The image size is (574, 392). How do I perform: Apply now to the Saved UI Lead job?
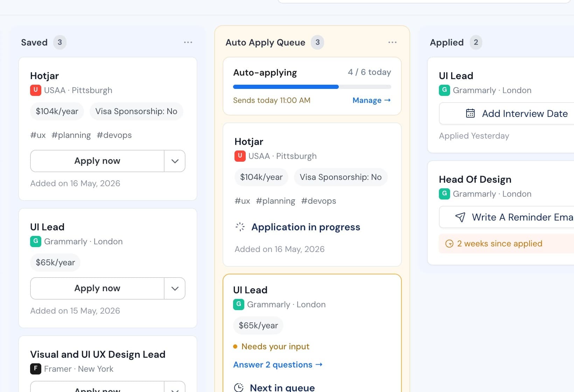coord(97,288)
